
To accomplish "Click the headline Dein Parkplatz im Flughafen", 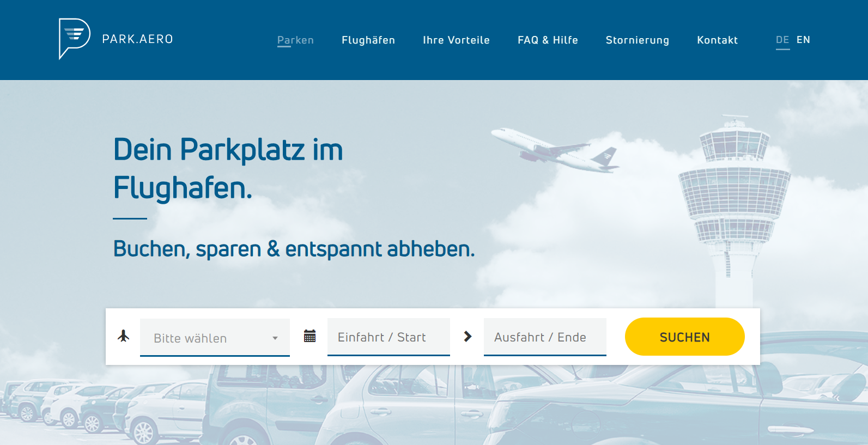I will (228, 168).
